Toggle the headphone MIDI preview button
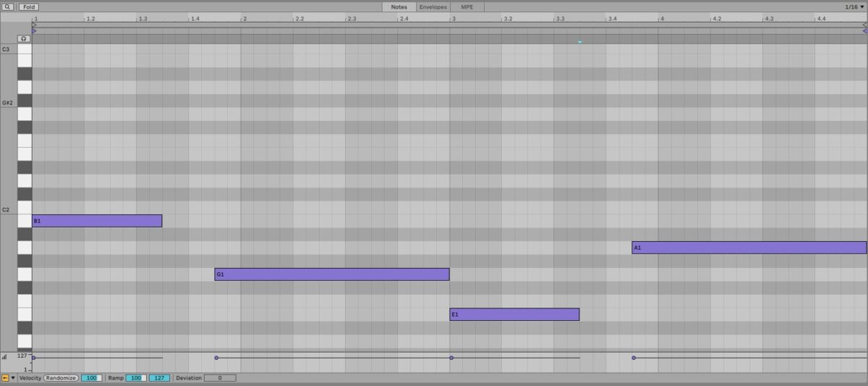The image size is (868, 386). pyautogui.click(x=25, y=38)
